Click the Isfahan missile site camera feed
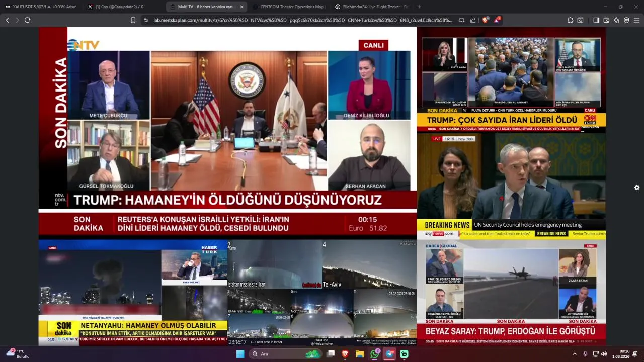This screenshot has height=362, width=644. pyautogui.click(x=275, y=264)
